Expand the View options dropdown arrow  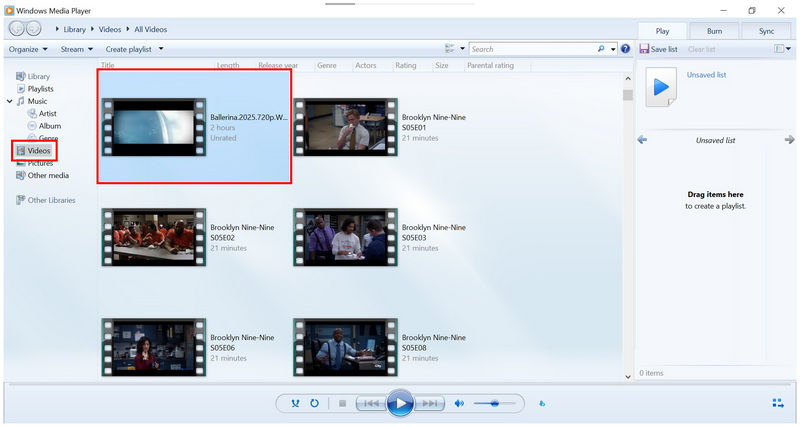(x=462, y=49)
